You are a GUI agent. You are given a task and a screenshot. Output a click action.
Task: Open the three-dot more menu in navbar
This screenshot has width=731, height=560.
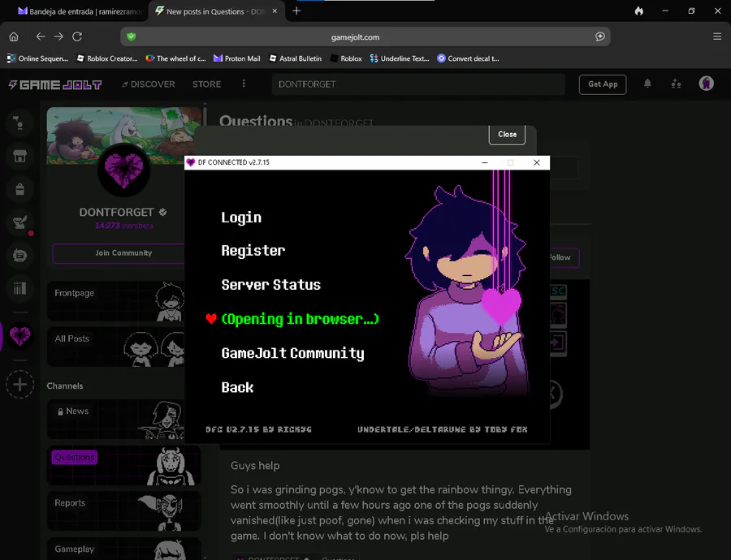(x=244, y=84)
